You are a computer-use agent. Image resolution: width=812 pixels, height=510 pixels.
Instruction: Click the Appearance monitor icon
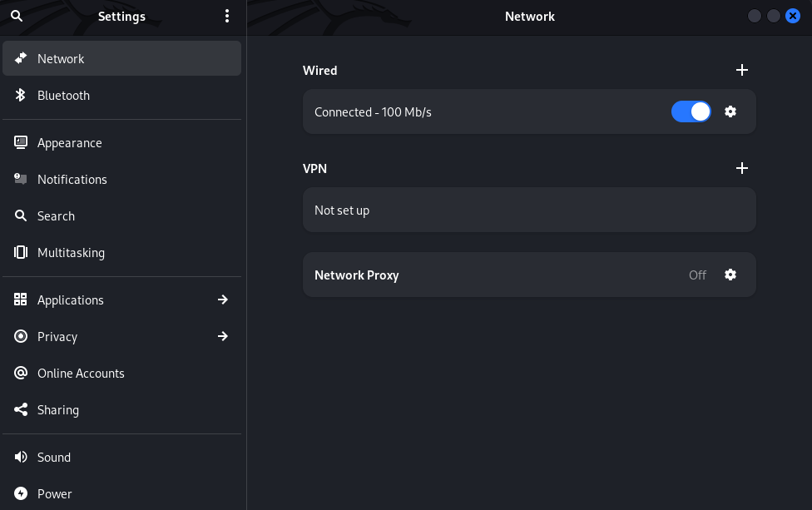pos(21,142)
